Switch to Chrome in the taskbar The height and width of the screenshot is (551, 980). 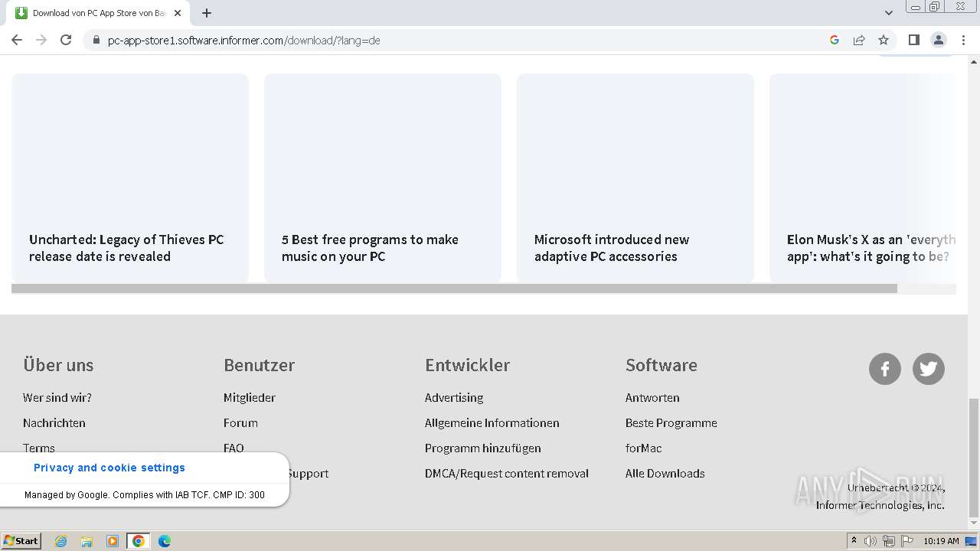click(139, 541)
